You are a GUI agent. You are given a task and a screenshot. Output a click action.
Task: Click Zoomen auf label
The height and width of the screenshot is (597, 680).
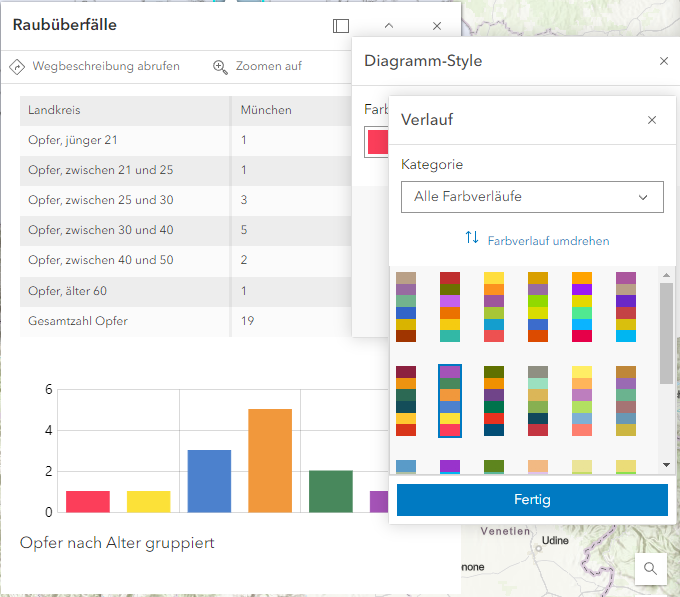click(269, 66)
